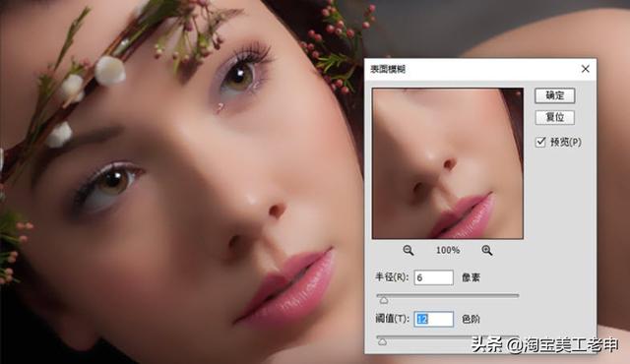630x364 pixels.
Task: Click the radius slider track
Action: click(448, 295)
